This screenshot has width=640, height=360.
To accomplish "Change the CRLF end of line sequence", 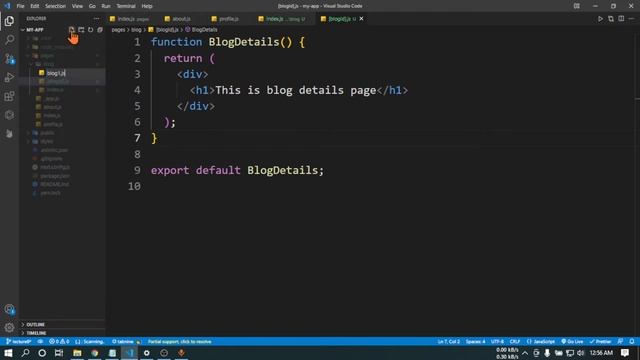I will (515, 342).
